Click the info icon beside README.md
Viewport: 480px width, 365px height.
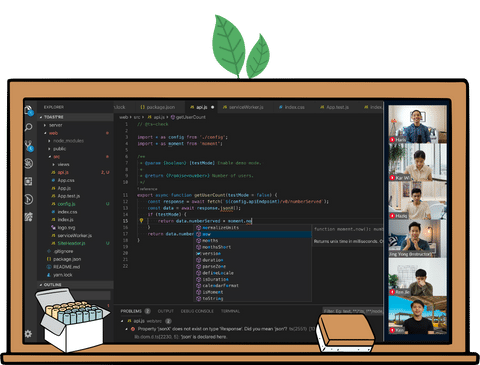pos(49,267)
